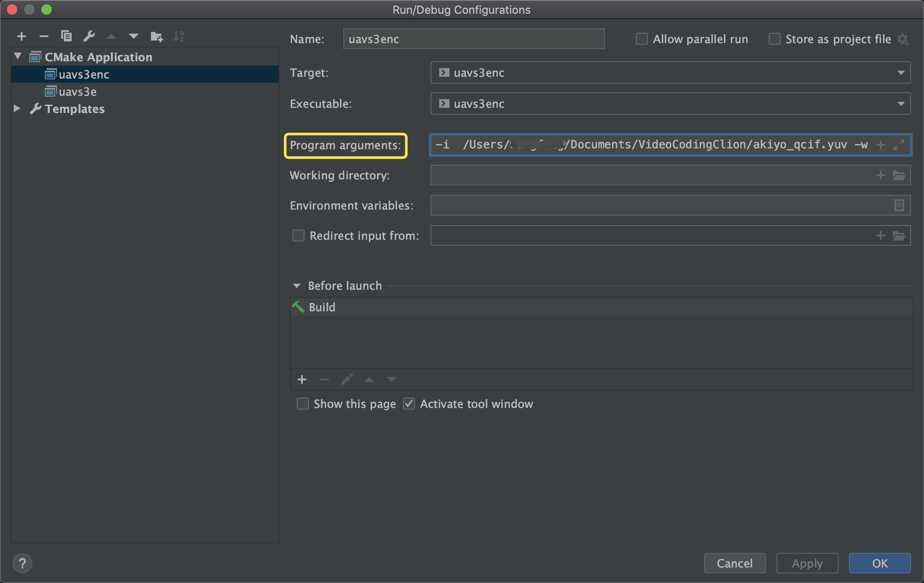Add a before launch task
Image resolution: width=924 pixels, height=583 pixels.
tap(302, 379)
